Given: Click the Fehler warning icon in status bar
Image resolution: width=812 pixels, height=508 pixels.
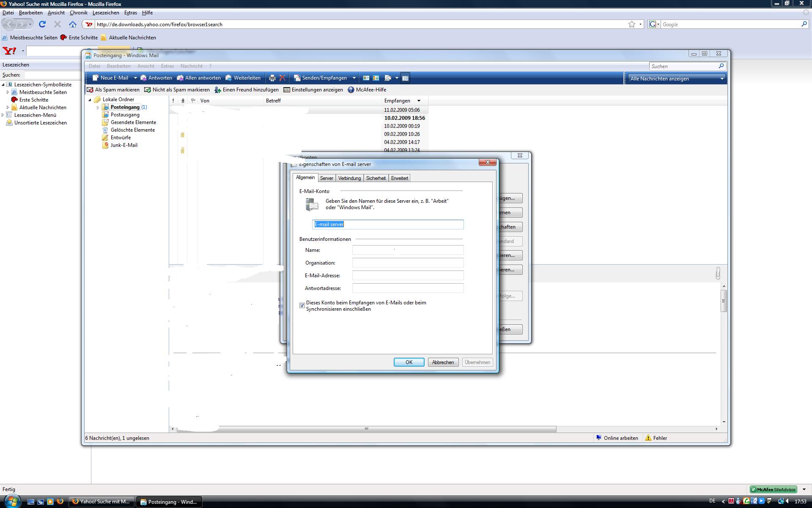Looking at the screenshot, I should tap(648, 438).
